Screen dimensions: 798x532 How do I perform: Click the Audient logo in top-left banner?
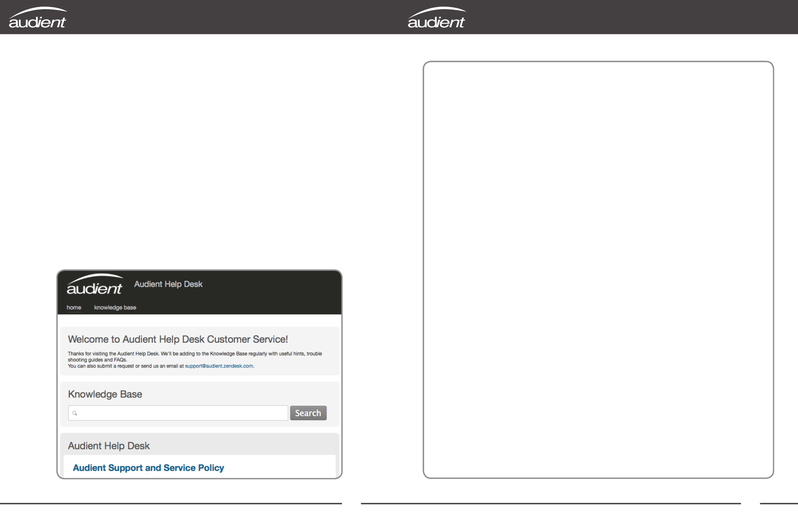click(37, 18)
